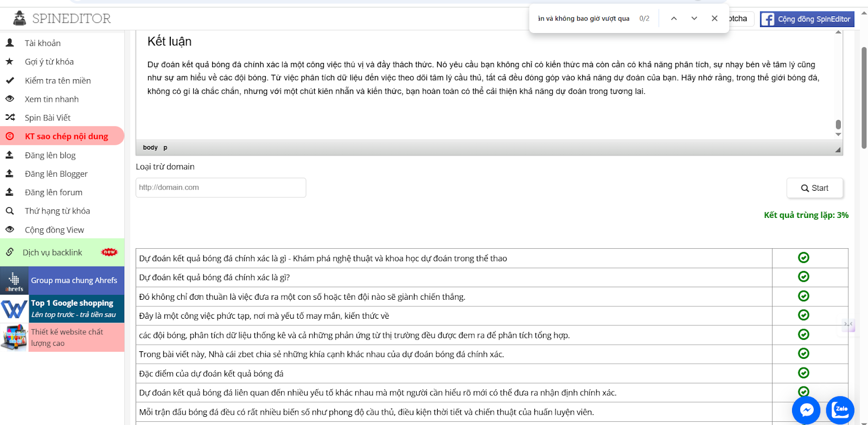Click the search icon beside Thứ hạng từ khóa
868x425 pixels.
pos(10,211)
